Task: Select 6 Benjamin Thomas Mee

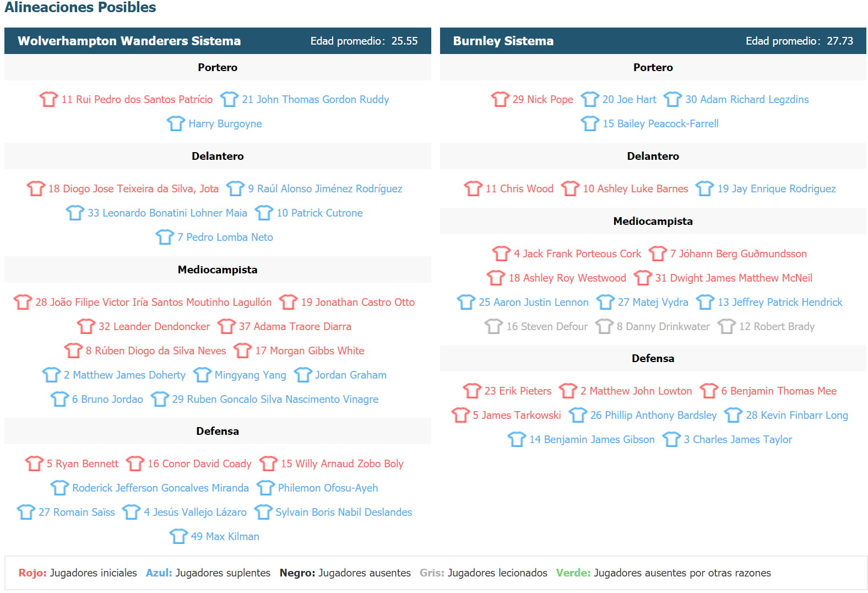Action: [779, 391]
